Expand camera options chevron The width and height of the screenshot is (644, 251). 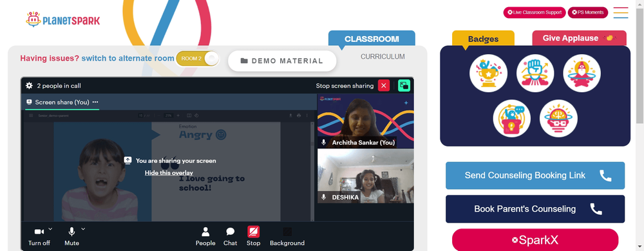tap(50, 229)
